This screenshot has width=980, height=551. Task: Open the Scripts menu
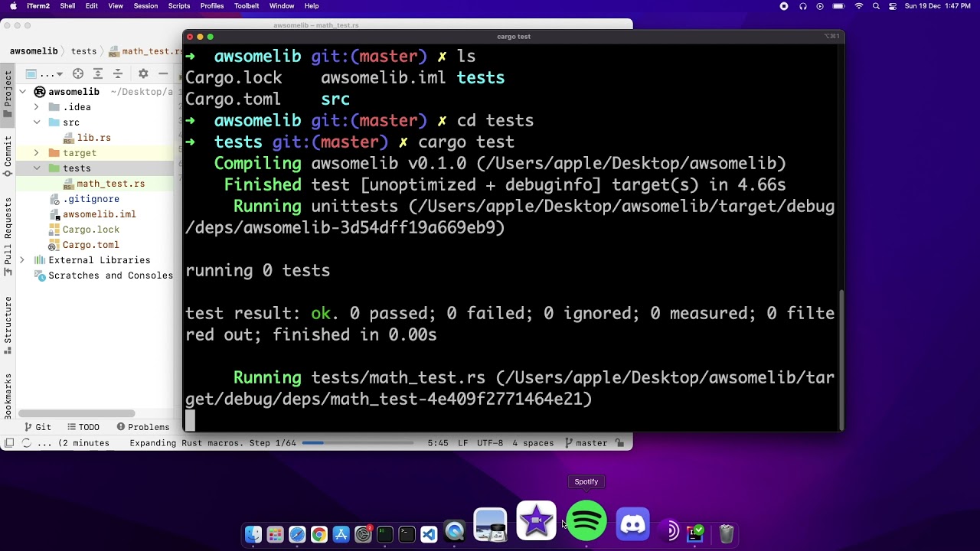pyautogui.click(x=179, y=6)
